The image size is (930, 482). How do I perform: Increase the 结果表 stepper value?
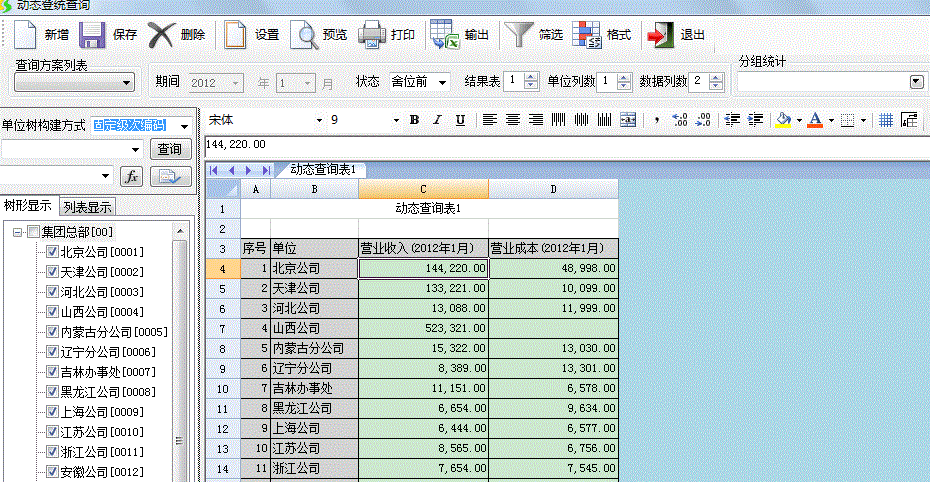[x=531, y=77]
